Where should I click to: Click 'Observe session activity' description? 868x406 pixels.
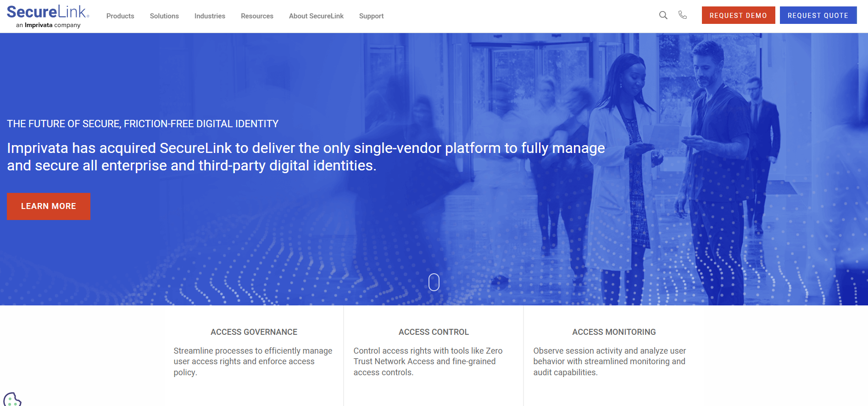(x=609, y=361)
